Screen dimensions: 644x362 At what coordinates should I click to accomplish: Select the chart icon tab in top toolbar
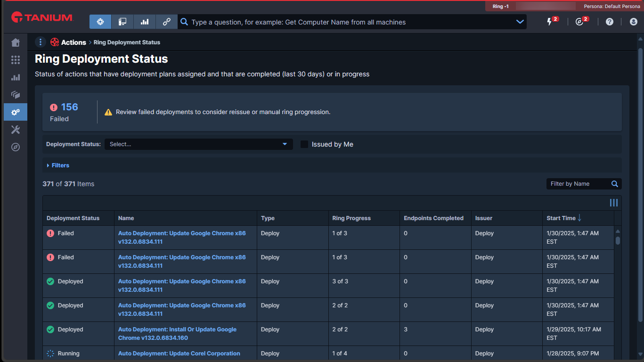tap(145, 22)
